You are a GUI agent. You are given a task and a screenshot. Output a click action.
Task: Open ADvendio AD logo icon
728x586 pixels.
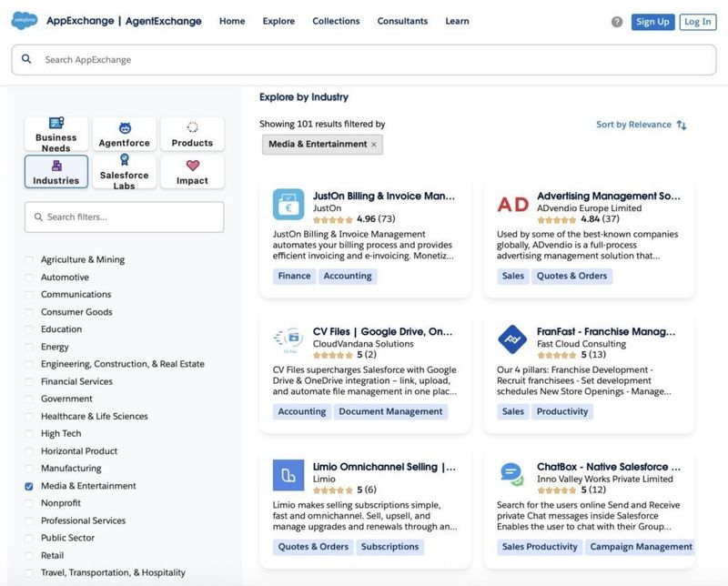[512, 205]
